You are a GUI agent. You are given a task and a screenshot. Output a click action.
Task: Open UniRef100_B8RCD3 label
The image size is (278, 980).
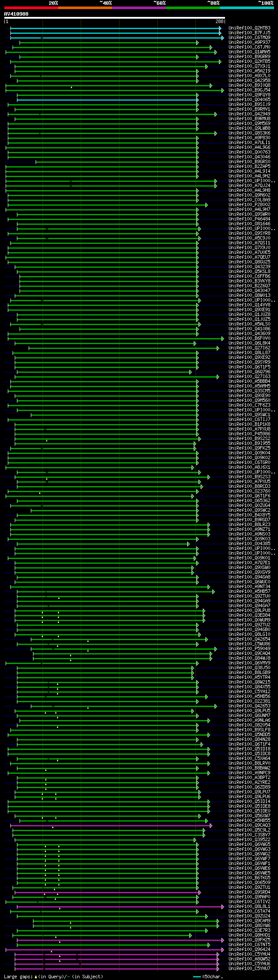coord(249,487)
